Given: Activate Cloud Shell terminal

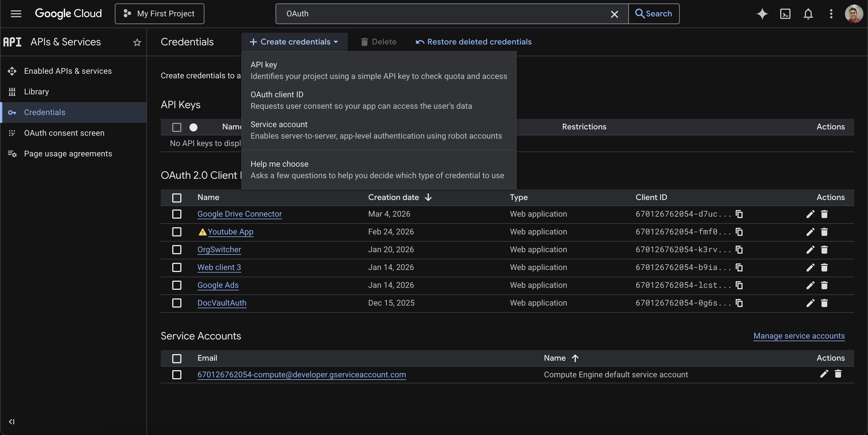Looking at the screenshot, I should pyautogui.click(x=785, y=14).
